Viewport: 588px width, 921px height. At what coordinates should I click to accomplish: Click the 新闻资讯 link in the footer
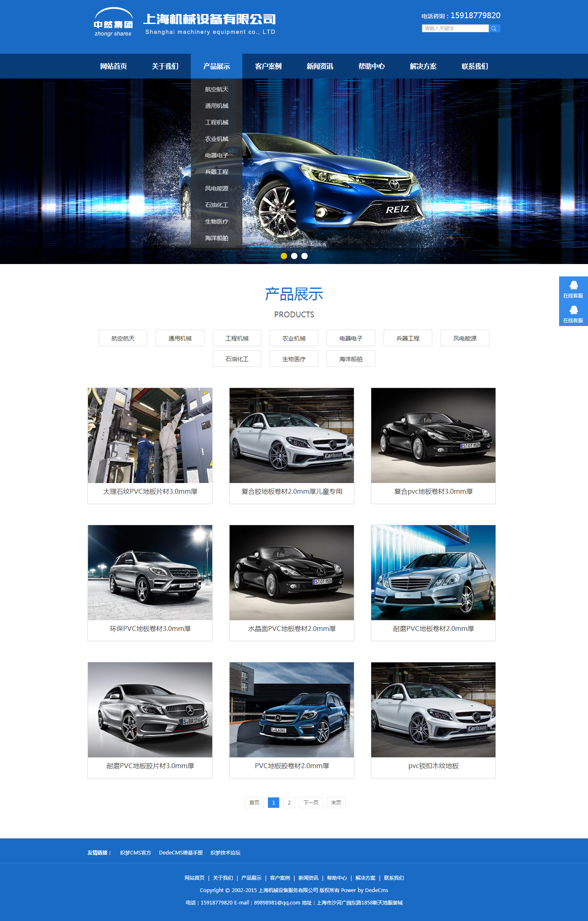[x=308, y=878]
